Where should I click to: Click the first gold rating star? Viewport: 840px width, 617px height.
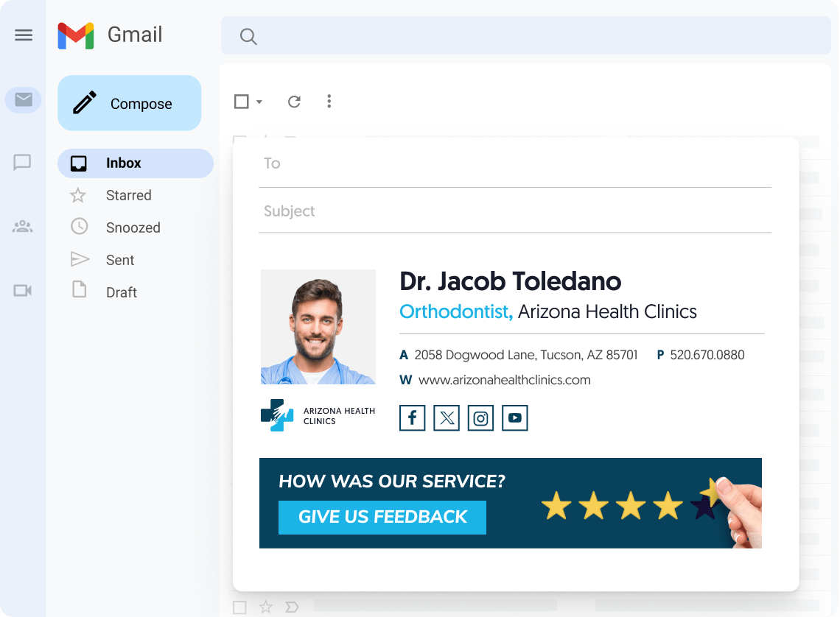[x=556, y=506]
